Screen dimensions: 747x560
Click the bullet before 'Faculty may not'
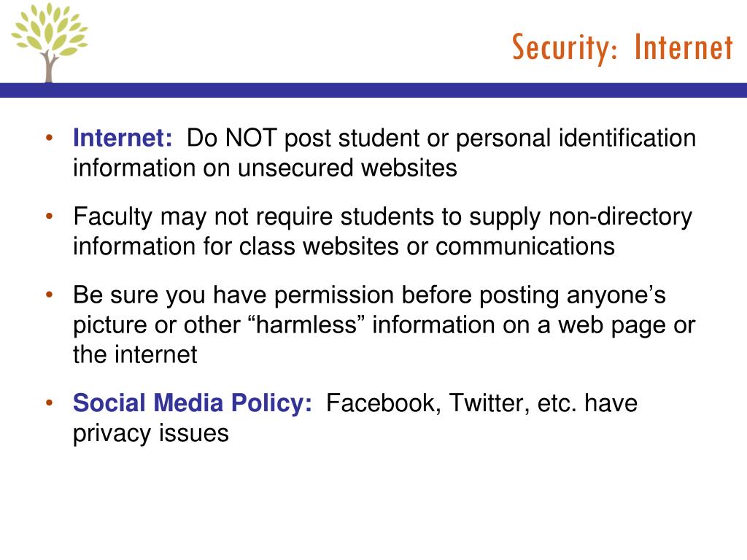coord(49,217)
